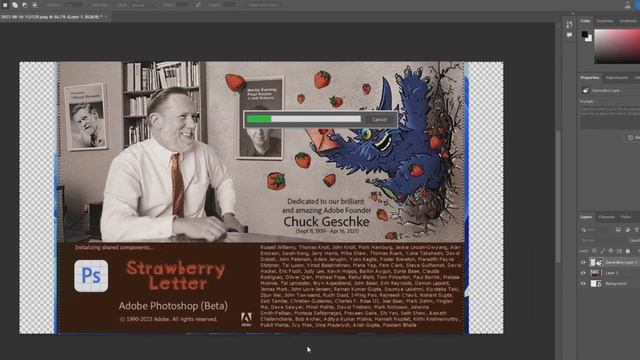This screenshot has height=360, width=640.
Task: Open the Style dropdown in options bar
Action: point(144,5)
